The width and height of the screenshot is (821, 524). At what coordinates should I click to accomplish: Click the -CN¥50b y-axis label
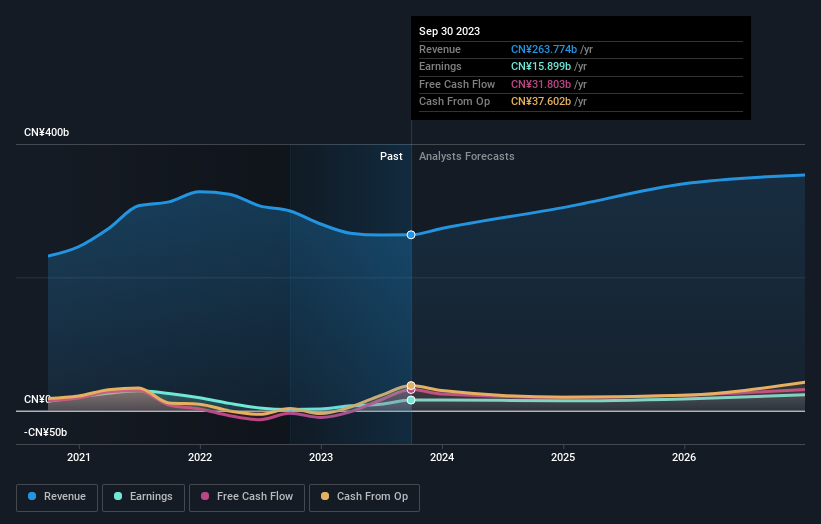coord(46,432)
